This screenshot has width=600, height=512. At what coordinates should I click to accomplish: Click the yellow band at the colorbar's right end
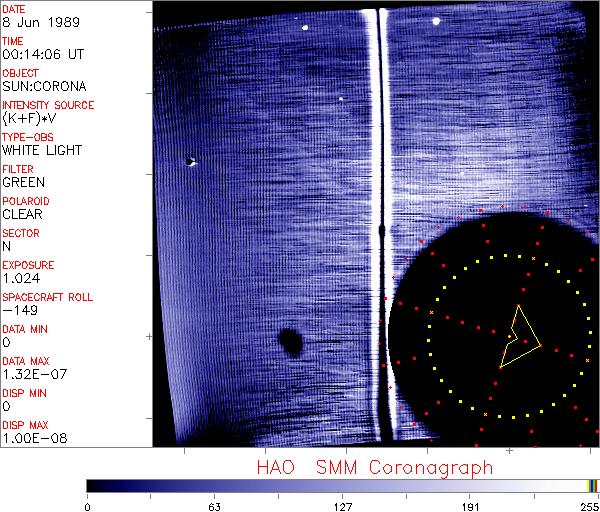coord(590,485)
